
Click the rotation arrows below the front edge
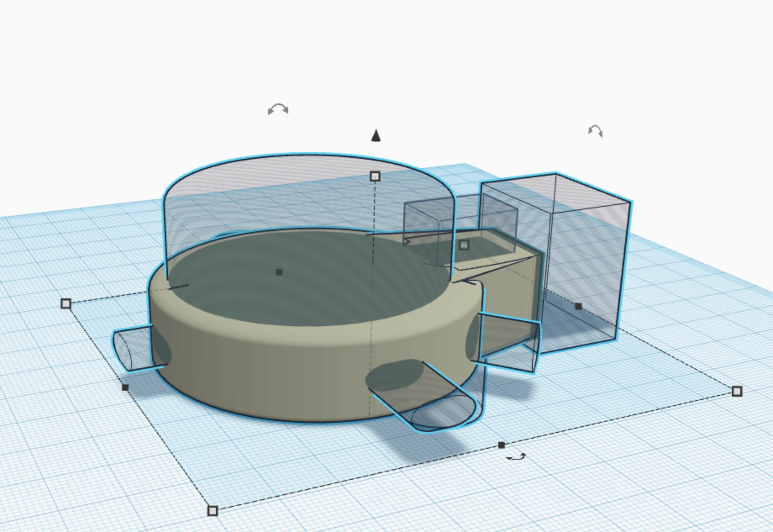pyautogui.click(x=516, y=457)
